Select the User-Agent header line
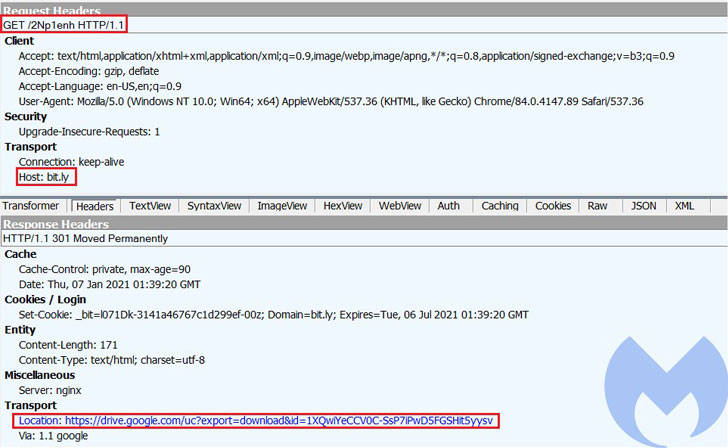 [331, 101]
